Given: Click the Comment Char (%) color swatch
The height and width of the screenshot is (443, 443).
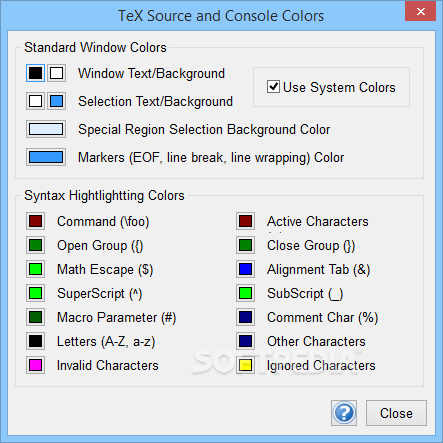Looking at the screenshot, I should (246, 317).
